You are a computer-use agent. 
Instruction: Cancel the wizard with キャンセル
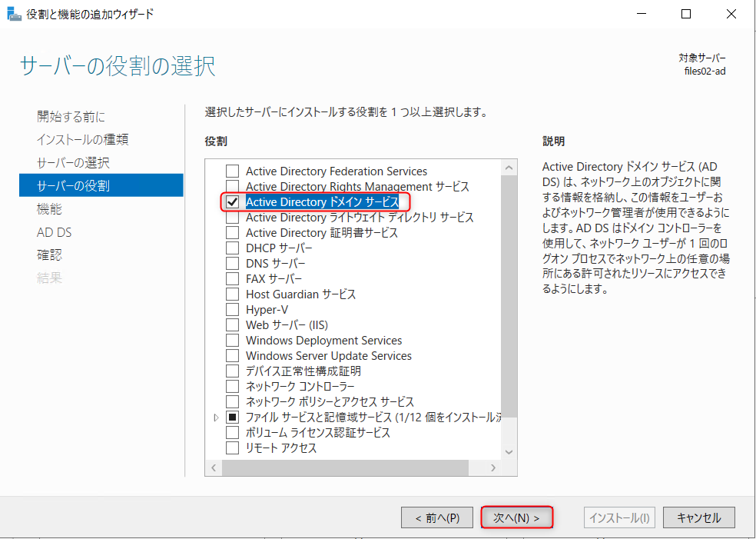click(698, 517)
